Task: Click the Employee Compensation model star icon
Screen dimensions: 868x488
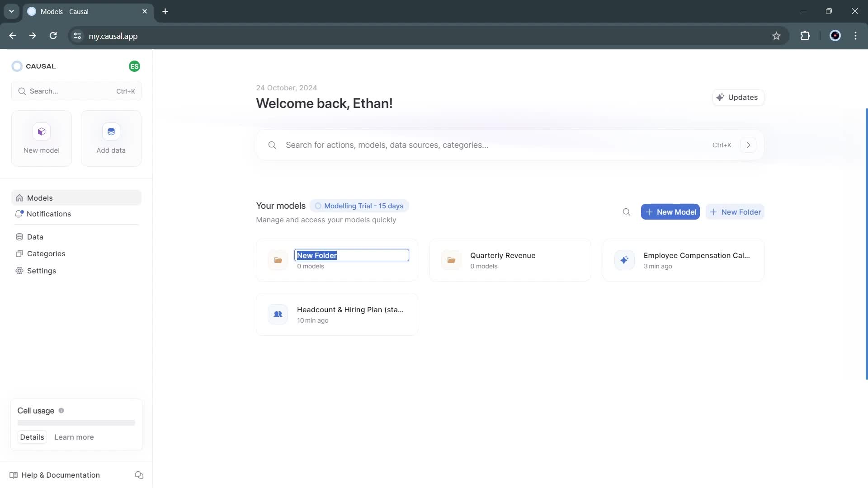Action: click(623, 259)
